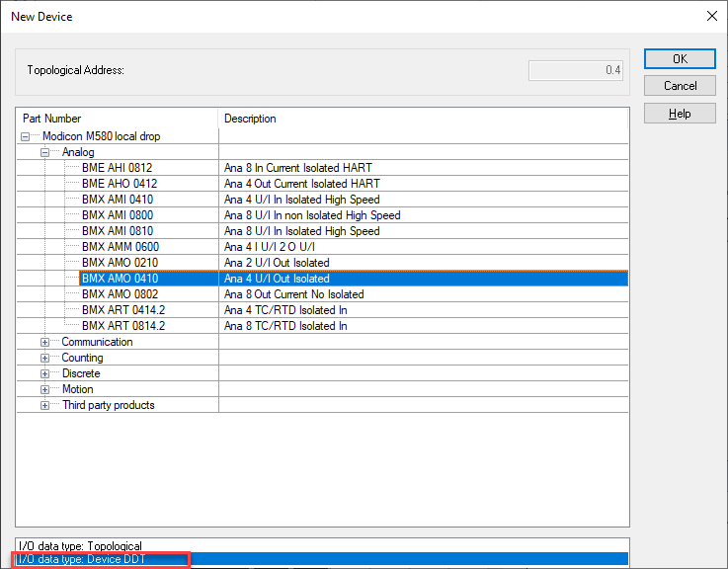Click 'Ana 4 U/I In Isolated High Speed'
This screenshot has width=728, height=569.
(x=302, y=200)
